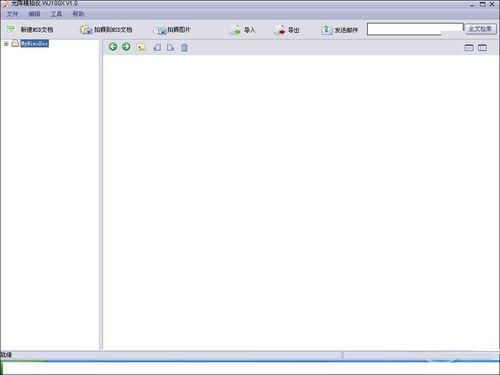500x375 pixels.
Task: Click the 发送邮件 send mail button
Action: click(340, 30)
